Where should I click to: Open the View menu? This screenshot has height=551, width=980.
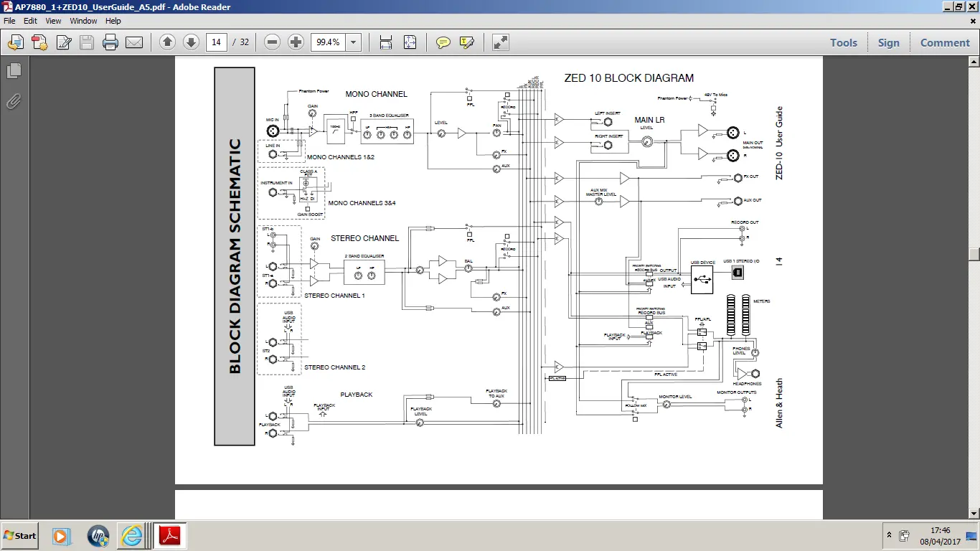pyautogui.click(x=54, y=21)
